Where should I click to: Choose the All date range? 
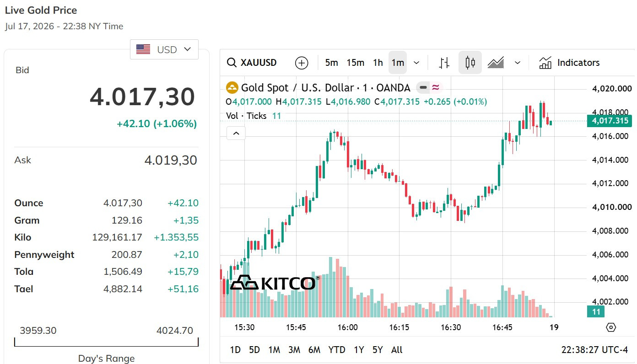pyautogui.click(x=397, y=350)
